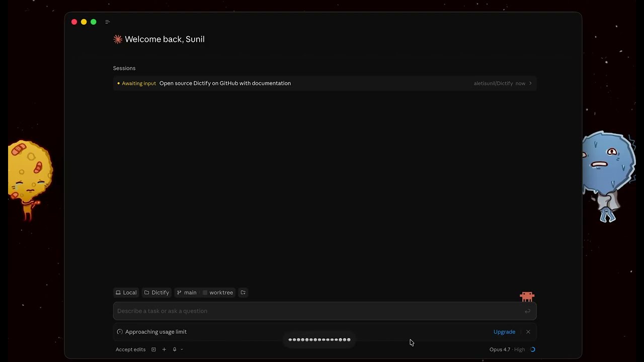Screen dimensions: 644x362
Task: Choose the Dictify folder chip
Action: coord(156,293)
